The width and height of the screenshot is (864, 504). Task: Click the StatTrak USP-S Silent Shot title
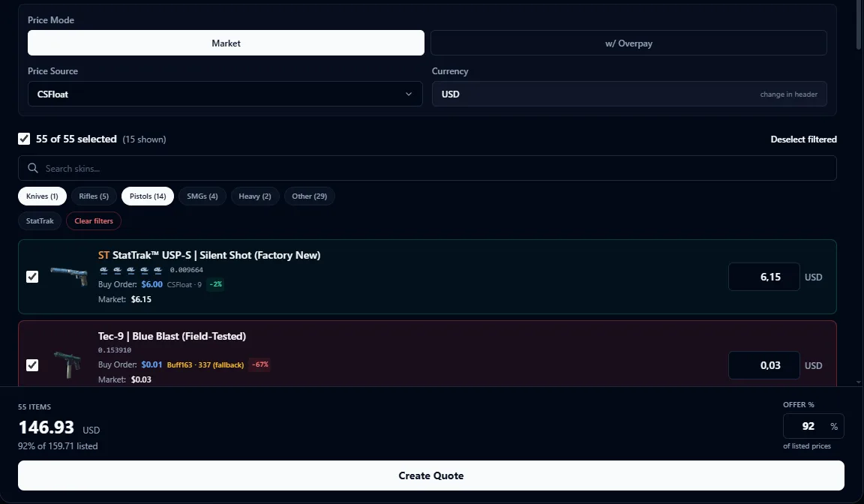tap(209, 255)
